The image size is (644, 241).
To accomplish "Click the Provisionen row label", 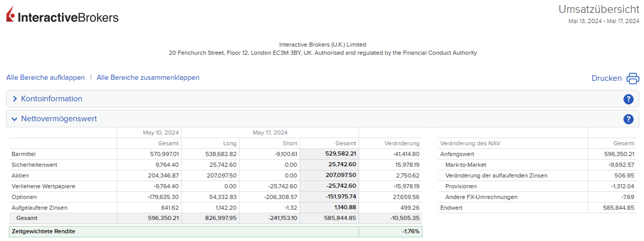I will pos(461,186).
